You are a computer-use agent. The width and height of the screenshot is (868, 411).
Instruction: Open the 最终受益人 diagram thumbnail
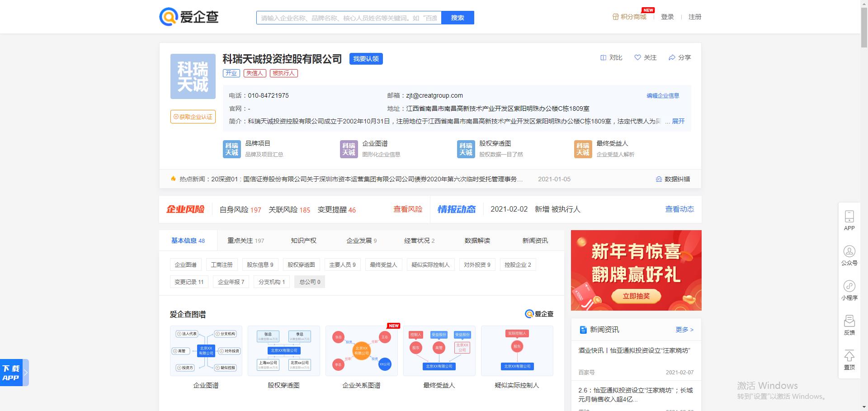pyautogui.click(x=439, y=351)
